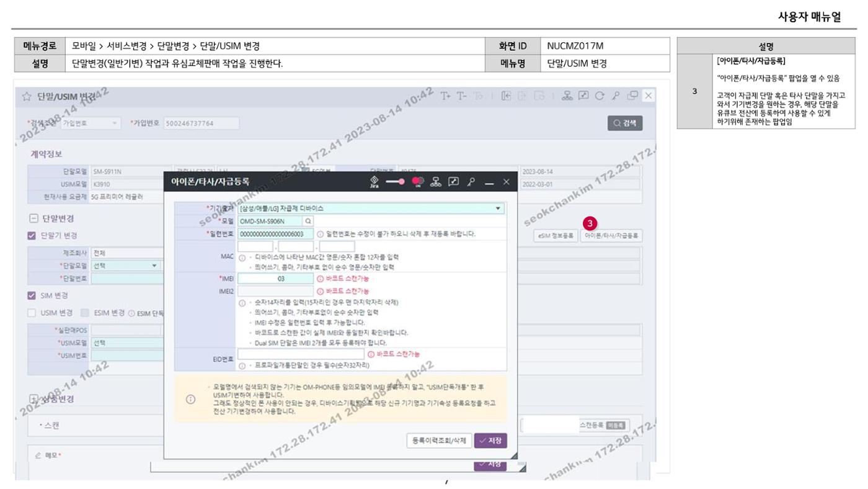The width and height of the screenshot is (868, 489).
Task: Click the memo pencil icon next to 메모
Action: click(x=38, y=455)
